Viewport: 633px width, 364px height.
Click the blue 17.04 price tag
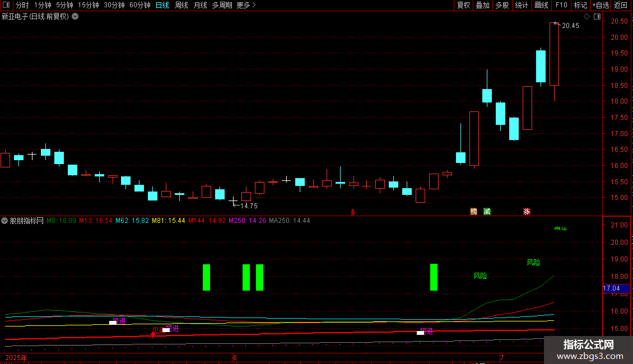616,288
